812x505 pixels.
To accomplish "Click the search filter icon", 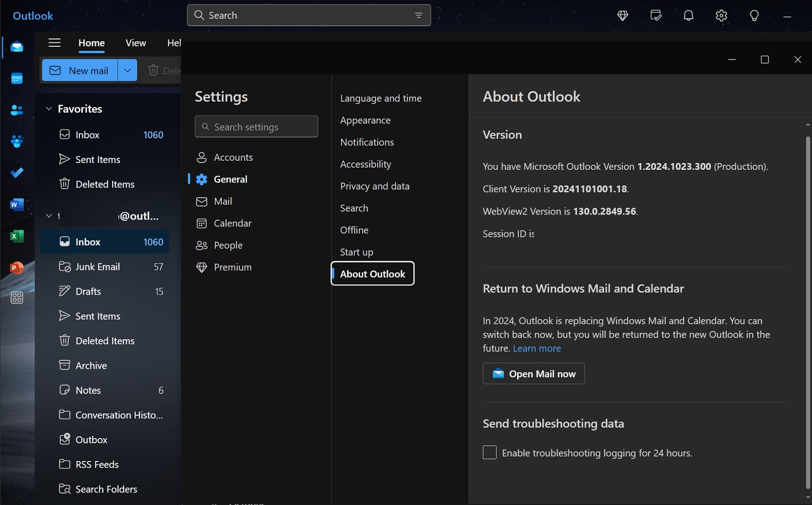I will coord(419,15).
